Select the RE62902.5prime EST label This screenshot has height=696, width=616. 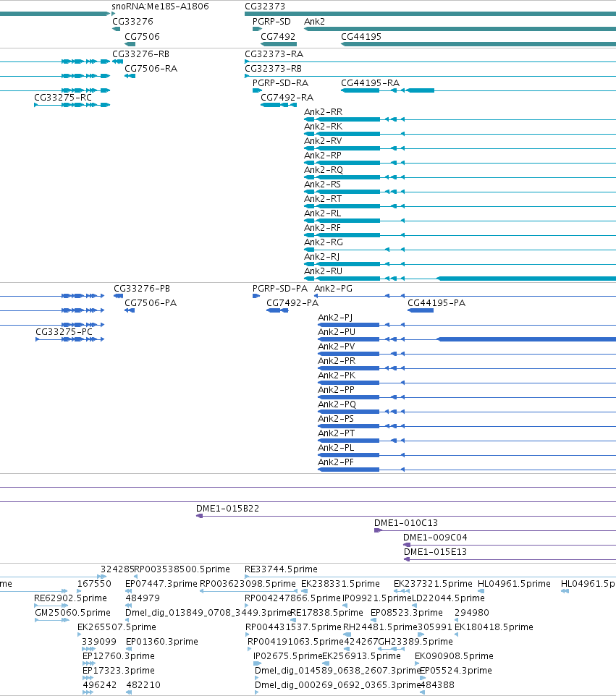point(71,598)
